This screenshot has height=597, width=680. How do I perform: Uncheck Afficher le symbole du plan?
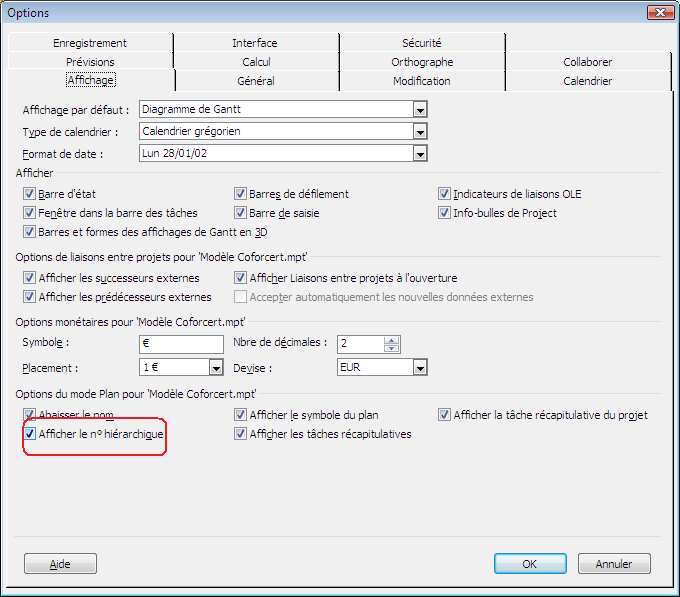click(x=241, y=415)
